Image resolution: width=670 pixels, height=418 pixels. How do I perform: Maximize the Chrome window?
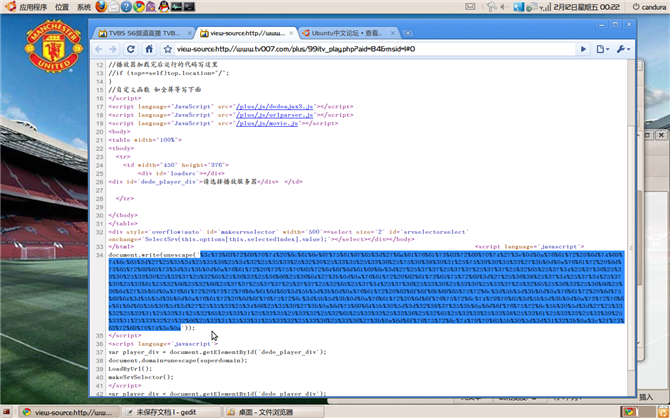615,24
